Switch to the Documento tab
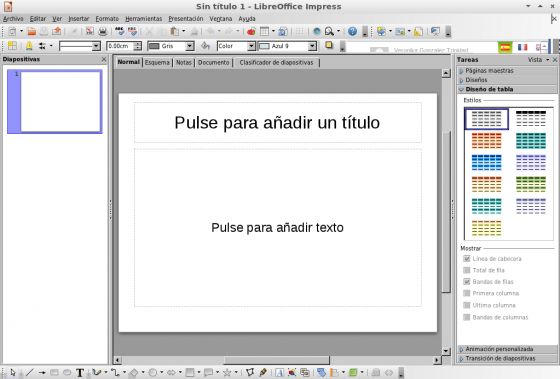Viewport: 560px width, 379px height. (214, 63)
